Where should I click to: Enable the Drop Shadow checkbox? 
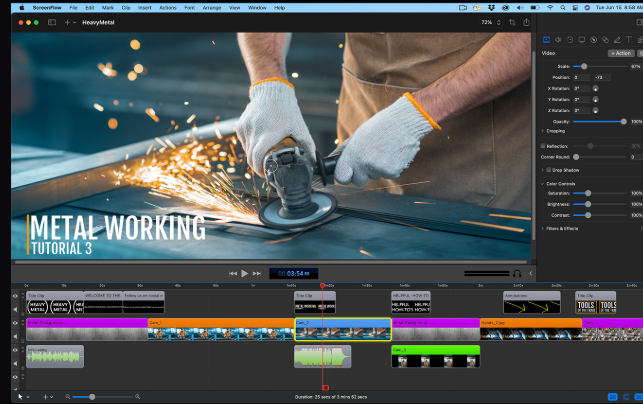(546, 170)
